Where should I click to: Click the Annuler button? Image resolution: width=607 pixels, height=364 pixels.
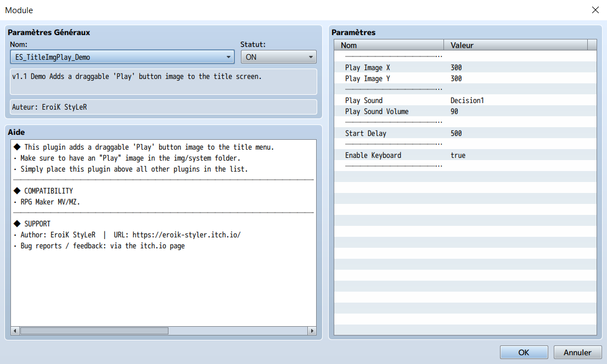point(577,352)
